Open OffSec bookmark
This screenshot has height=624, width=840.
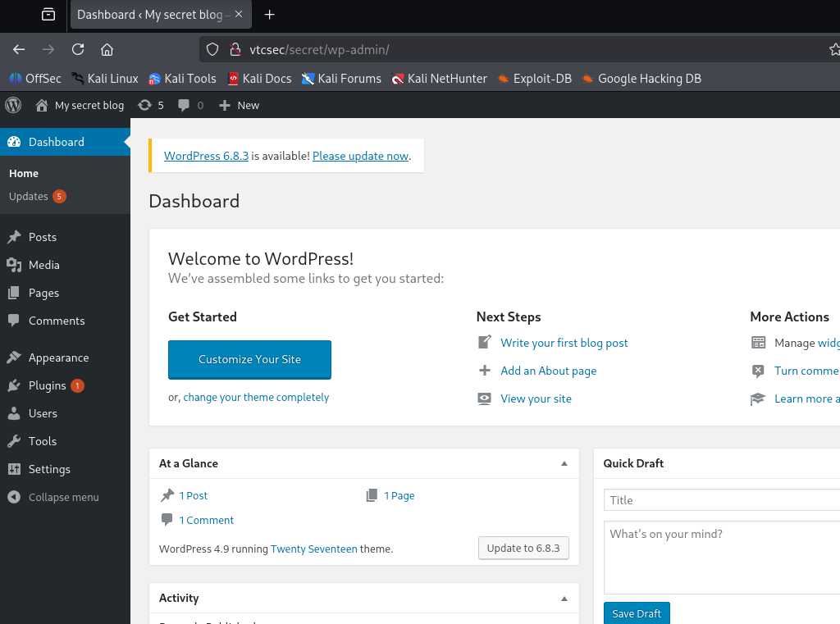[35, 79]
